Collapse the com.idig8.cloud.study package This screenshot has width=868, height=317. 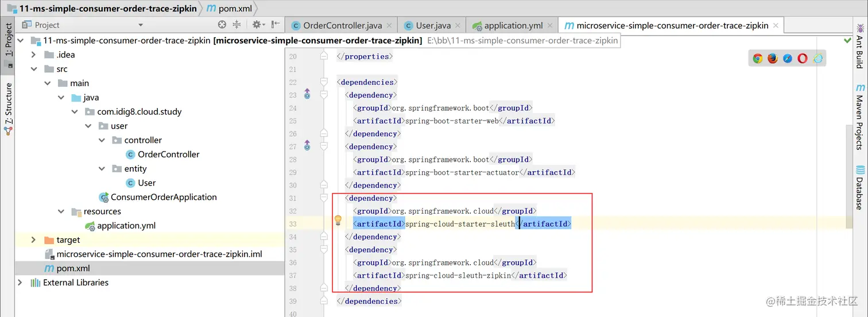pyautogui.click(x=75, y=111)
